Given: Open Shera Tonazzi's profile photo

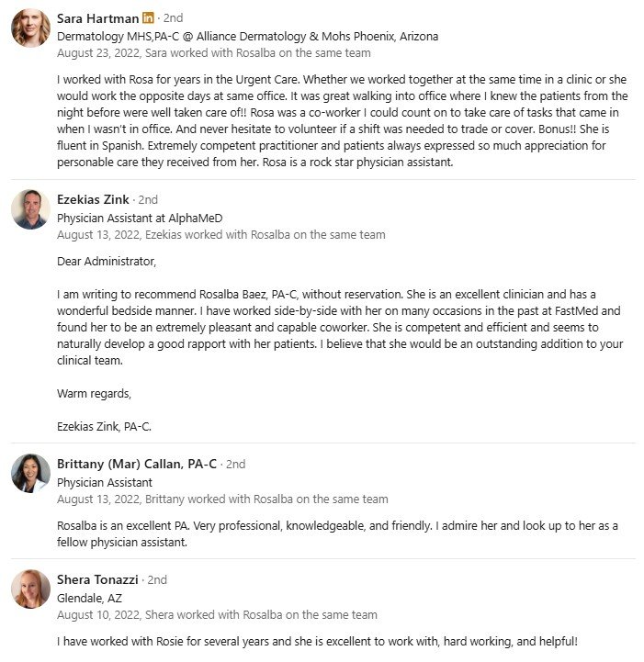Looking at the screenshot, I should [30, 589].
